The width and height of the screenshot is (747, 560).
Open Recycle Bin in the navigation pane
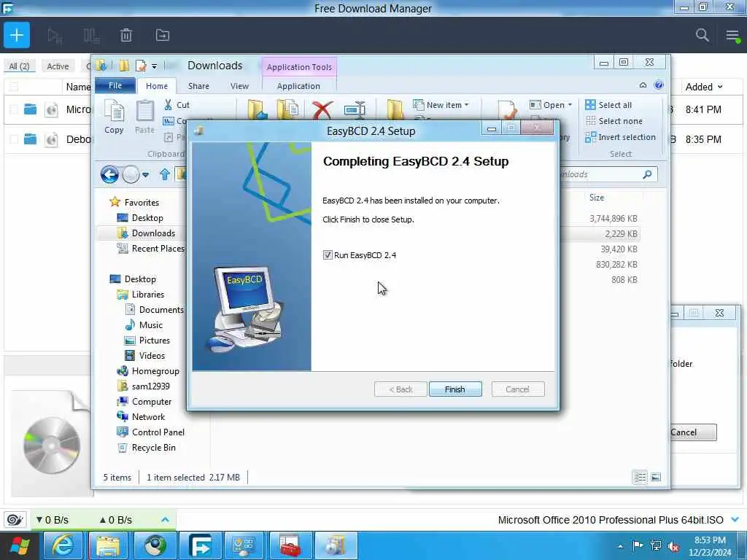pyautogui.click(x=146, y=447)
